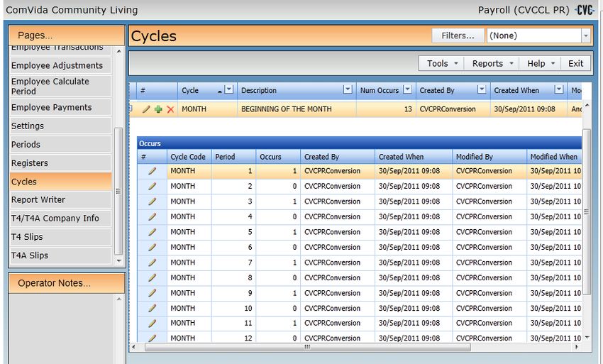
Task: Open the T4A Slips page
Action: point(60,255)
